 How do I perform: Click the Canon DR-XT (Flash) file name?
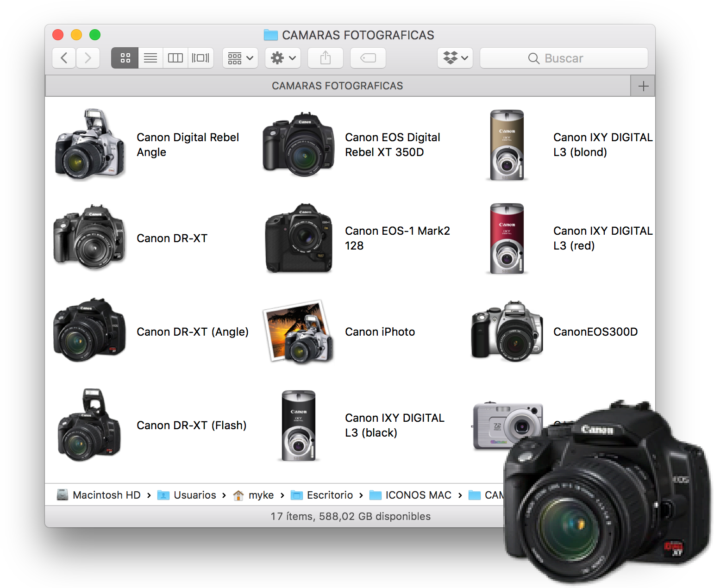coord(192,425)
